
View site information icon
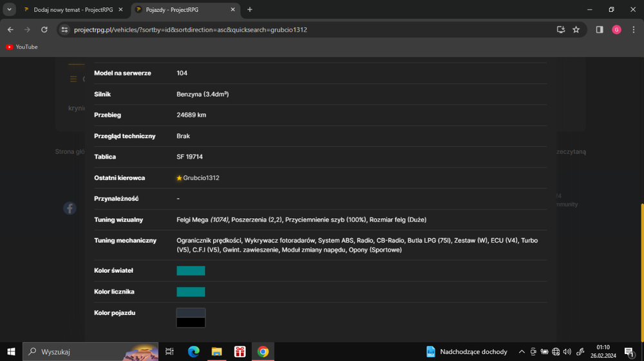(x=64, y=30)
